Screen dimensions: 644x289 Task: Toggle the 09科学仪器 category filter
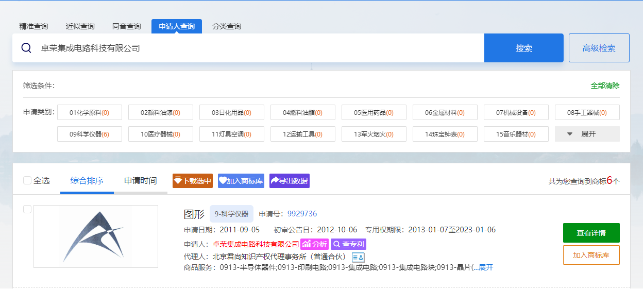tap(90, 134)
